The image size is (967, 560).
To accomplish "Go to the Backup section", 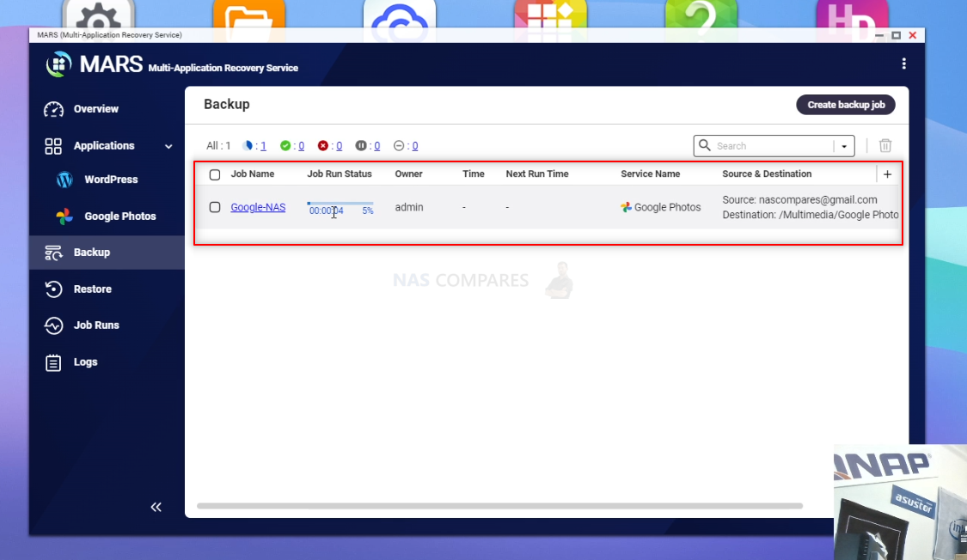I will point(107,253).
